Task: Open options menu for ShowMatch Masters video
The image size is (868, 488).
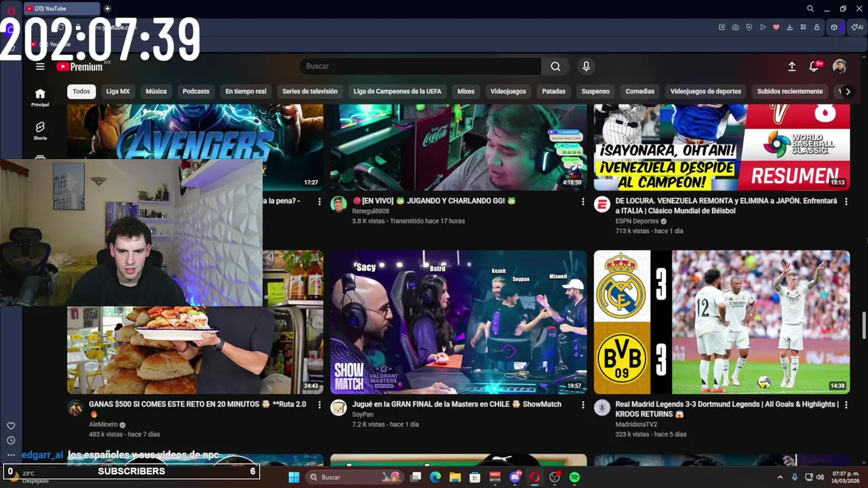Action: point(583,405)
